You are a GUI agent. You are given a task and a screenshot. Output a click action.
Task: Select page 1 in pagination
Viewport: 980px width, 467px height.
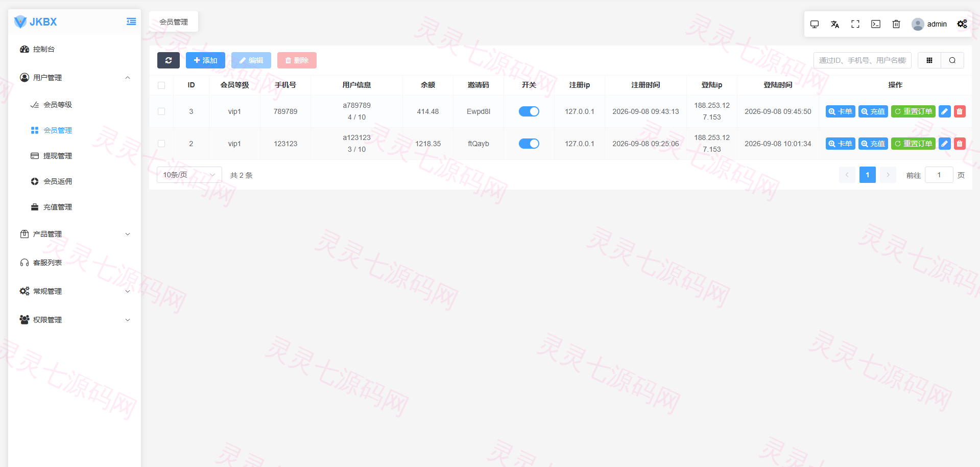868,175
